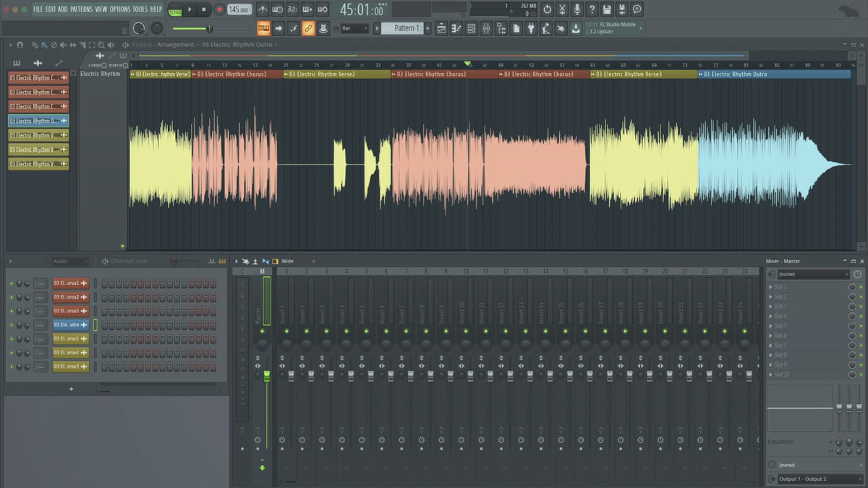Image resolution: width=868 pixels, height=488 pixels.
Task: Toggle Song mode switch
Action: pyautogui.click(x=175, y=9)
